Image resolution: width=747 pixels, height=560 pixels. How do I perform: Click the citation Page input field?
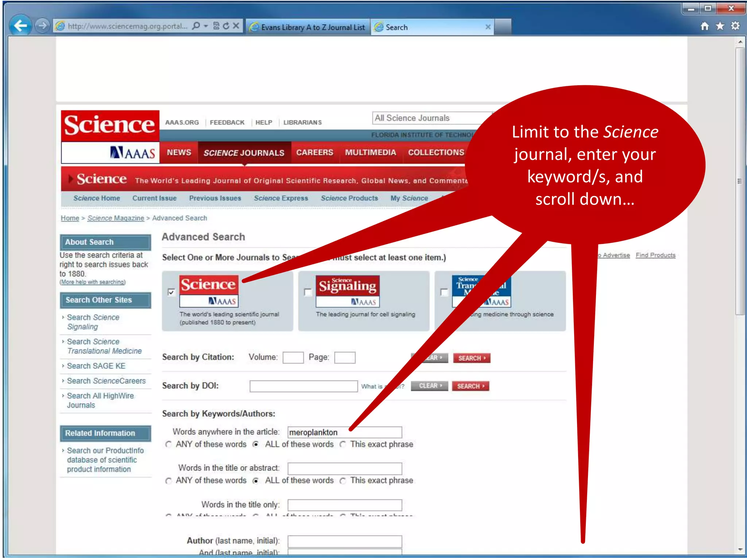(x=345, y=357)
